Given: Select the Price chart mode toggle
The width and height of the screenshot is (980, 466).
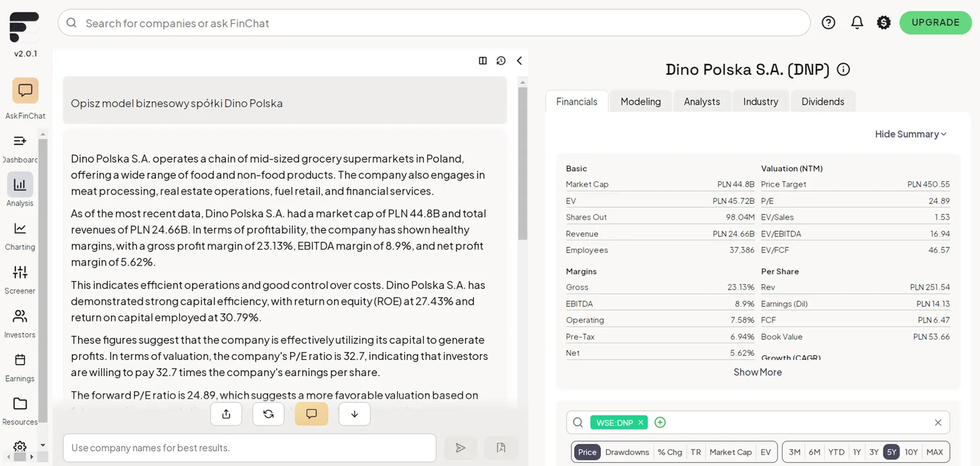Looking at the screenshot, I should [x=587, y=452].
